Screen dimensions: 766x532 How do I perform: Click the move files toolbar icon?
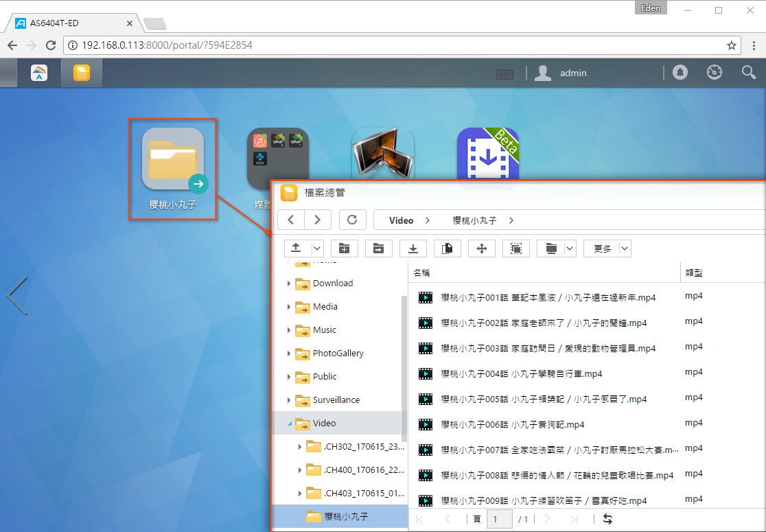[482, 248]
